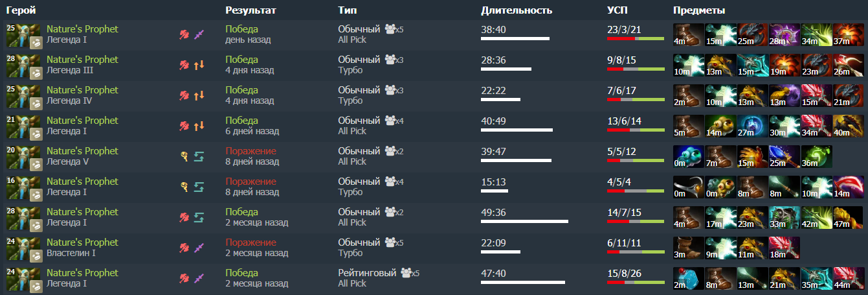Click the 28m item icon in first match

tap(784, 34)
